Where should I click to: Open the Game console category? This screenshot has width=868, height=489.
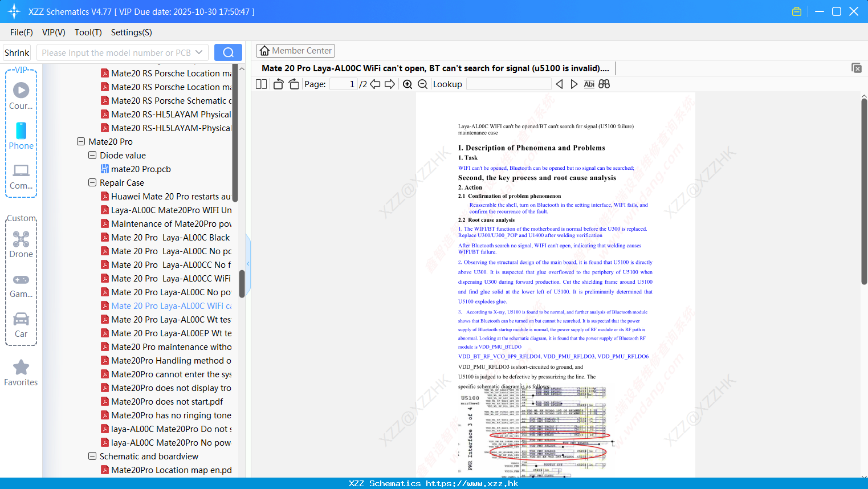point(21,286)
